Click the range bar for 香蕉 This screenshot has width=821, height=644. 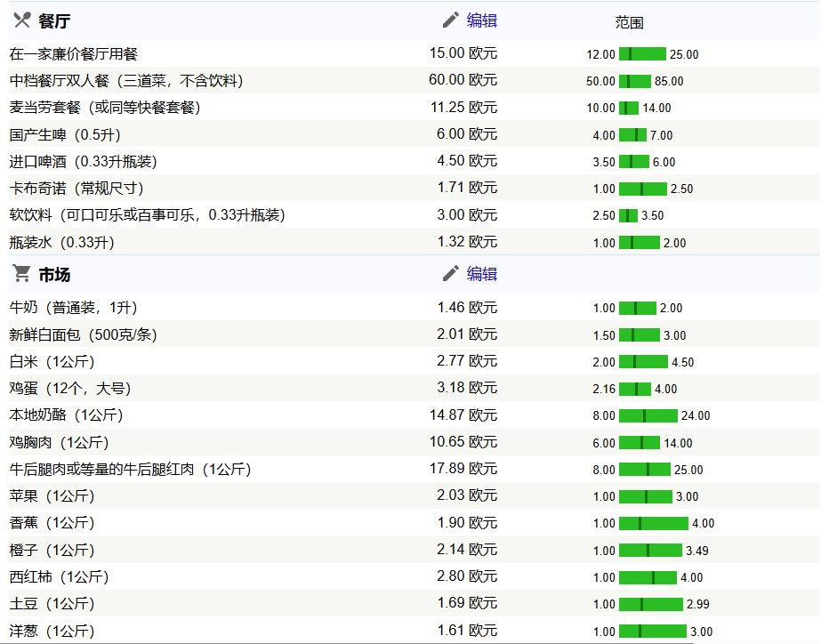(x=653, y=523)
